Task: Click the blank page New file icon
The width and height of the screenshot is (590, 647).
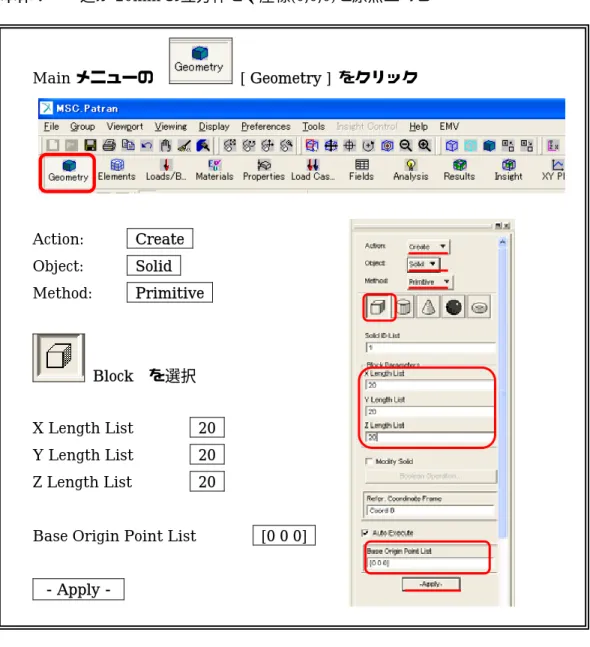Action: click(53, 145)
